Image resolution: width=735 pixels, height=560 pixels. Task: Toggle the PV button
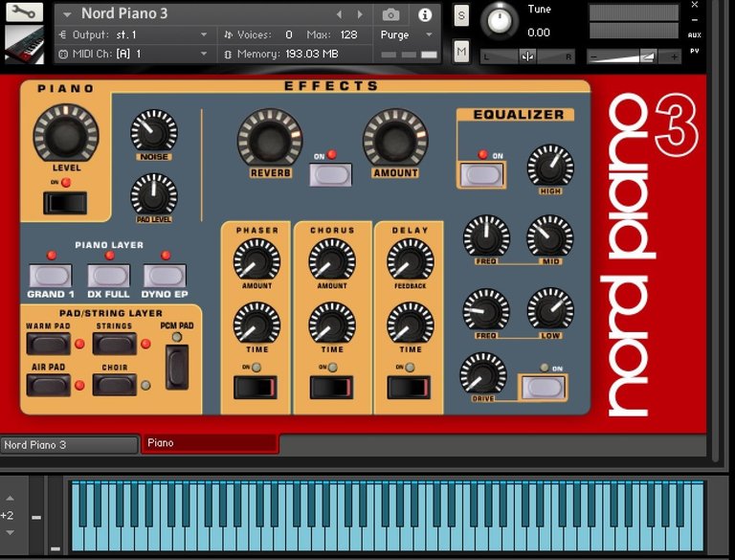point(694,51)
